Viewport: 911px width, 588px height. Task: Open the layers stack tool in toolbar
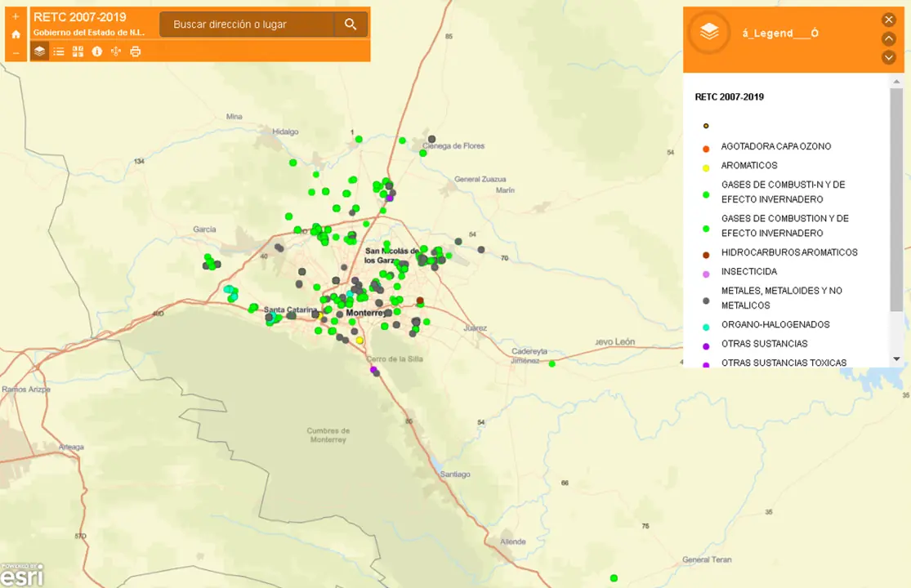pyautogui.click(x=39, y=51)
